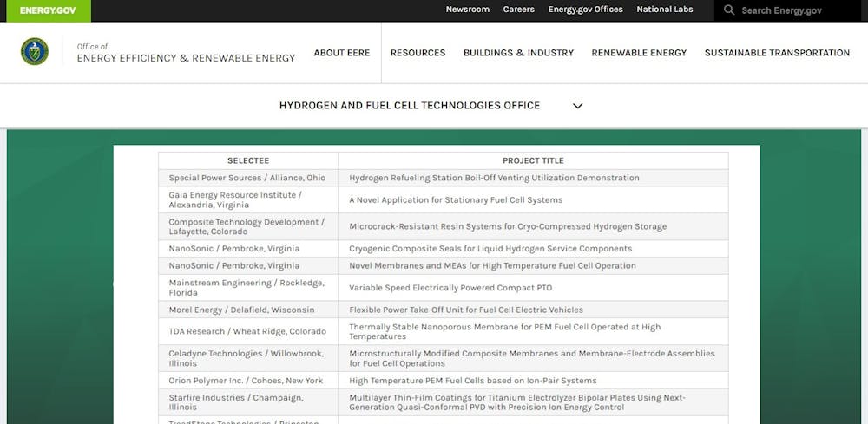Select 'Microstructurally Modified Composite Membranes' title
This screenshot has width=868, height=424.
click(533, 358)
